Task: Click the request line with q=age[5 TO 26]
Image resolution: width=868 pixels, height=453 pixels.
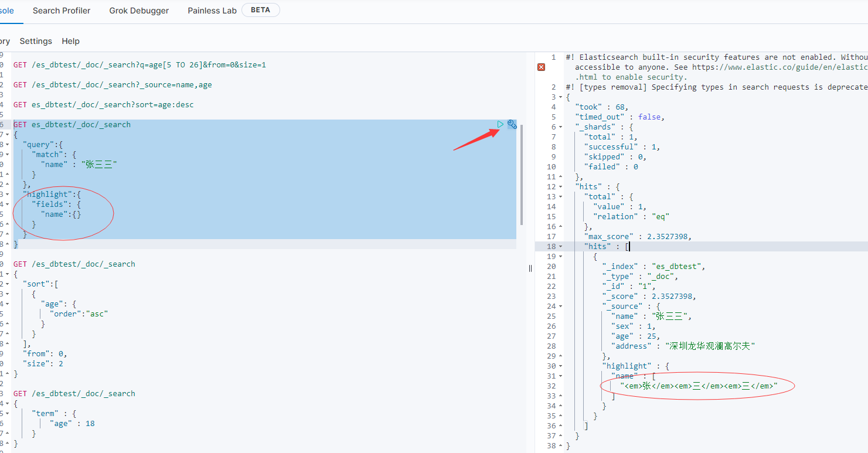Action: click(139, 64)
